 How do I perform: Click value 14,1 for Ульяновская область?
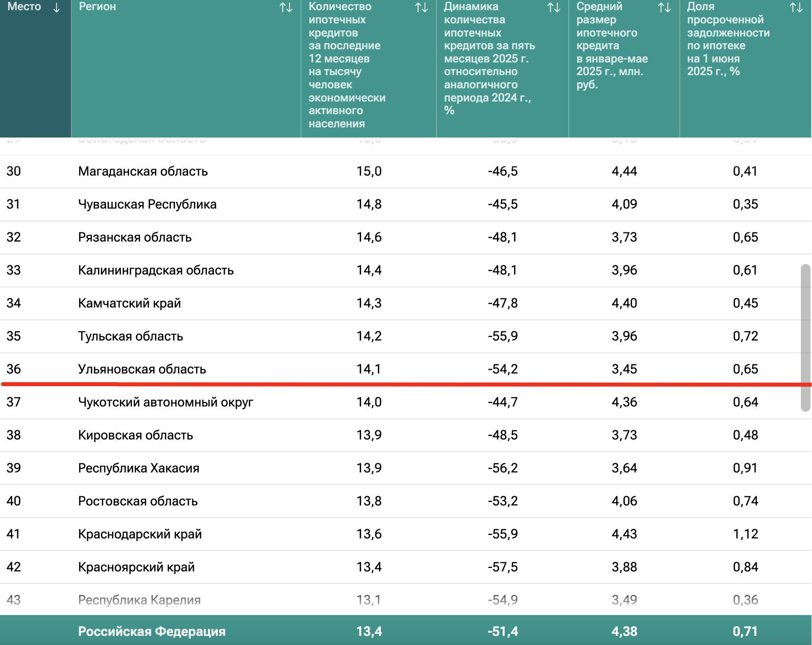click(369, 369)
